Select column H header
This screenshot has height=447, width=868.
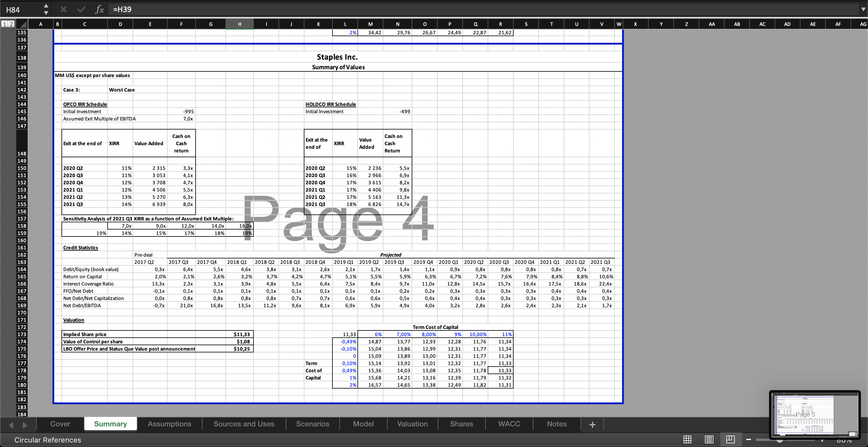pos(240,24)
